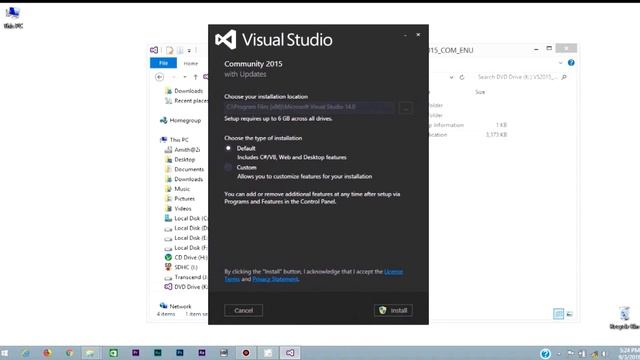Open the Desktop folder in navigation pane
Viewport: 640px width, 360px height.
click(x=180, y=159)
